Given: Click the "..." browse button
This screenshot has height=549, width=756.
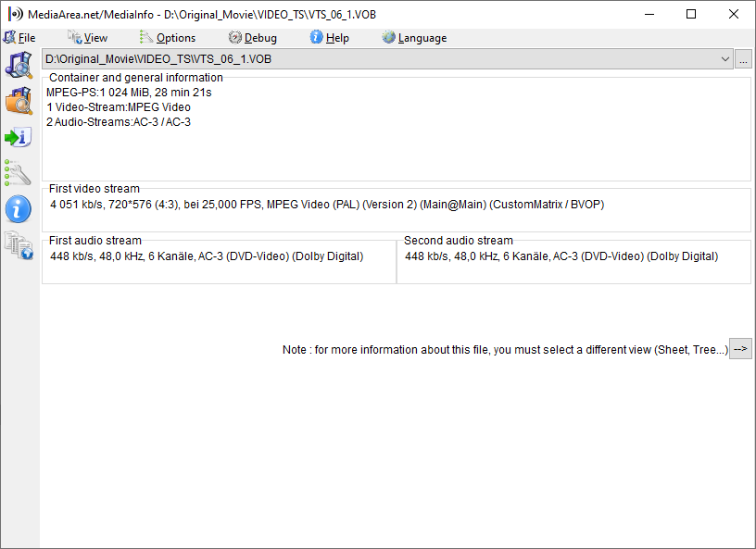Looking at the screenshot, I should click(x=743, y=58).
